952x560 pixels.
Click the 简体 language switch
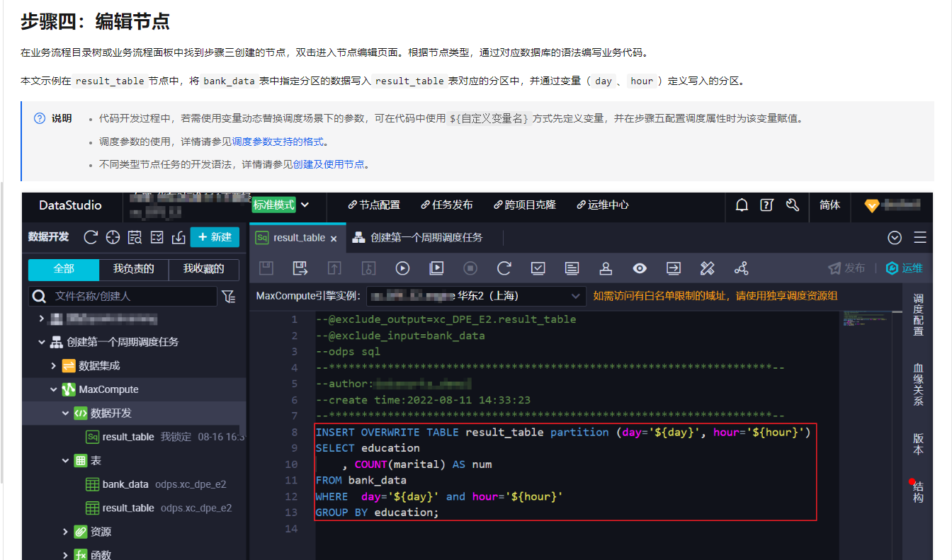pyautogui.click(x=830, y=205)
